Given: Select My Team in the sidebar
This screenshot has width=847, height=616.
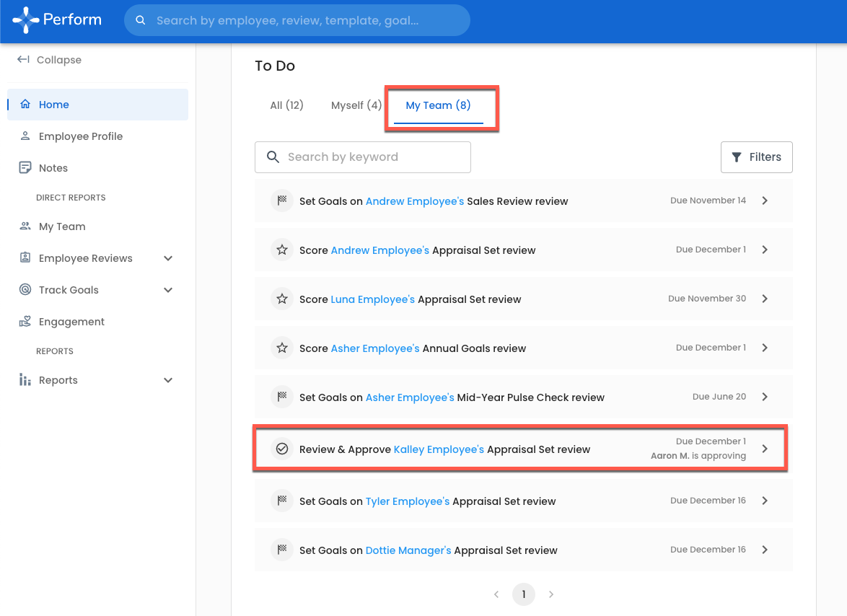Looking at the screenshot, I should (62, 226).
